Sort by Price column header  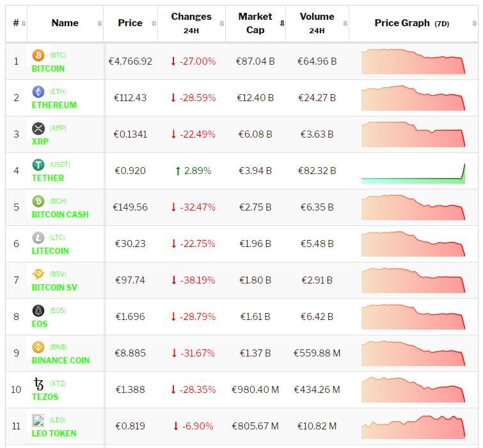click(x=130, y=23)
